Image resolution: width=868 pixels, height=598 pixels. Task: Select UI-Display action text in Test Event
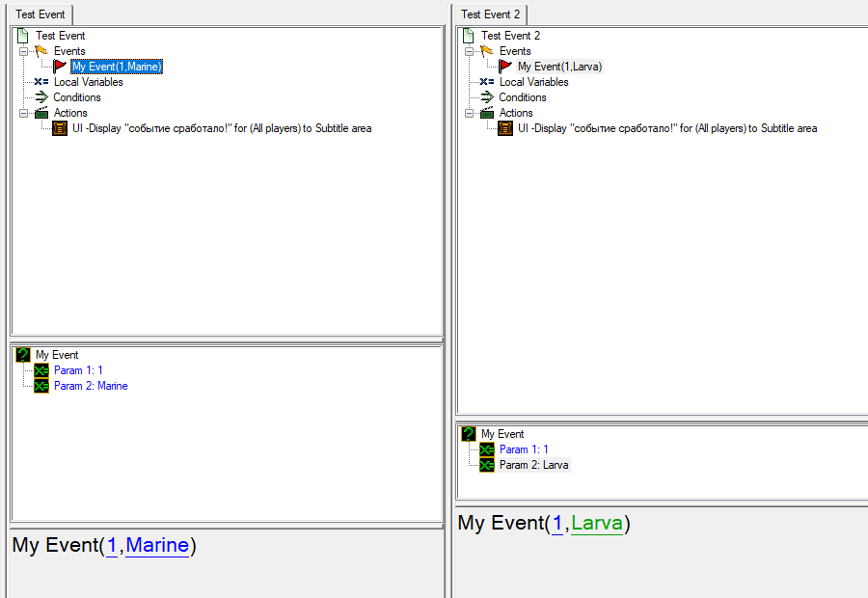point(222,128)
